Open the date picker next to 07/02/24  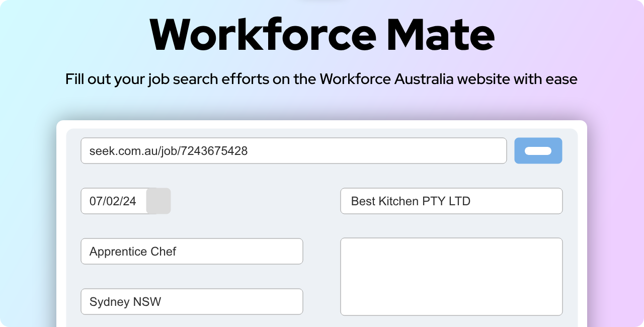(158, 201)
